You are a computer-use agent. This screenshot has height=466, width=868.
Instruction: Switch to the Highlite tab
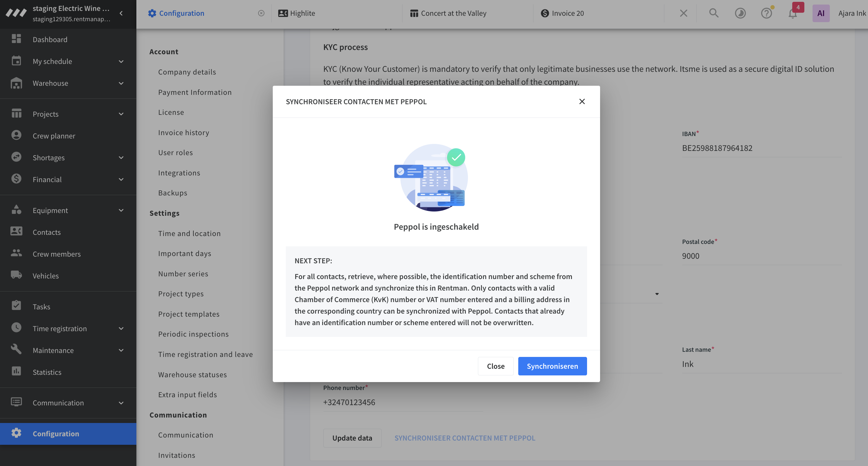(296, 13)
